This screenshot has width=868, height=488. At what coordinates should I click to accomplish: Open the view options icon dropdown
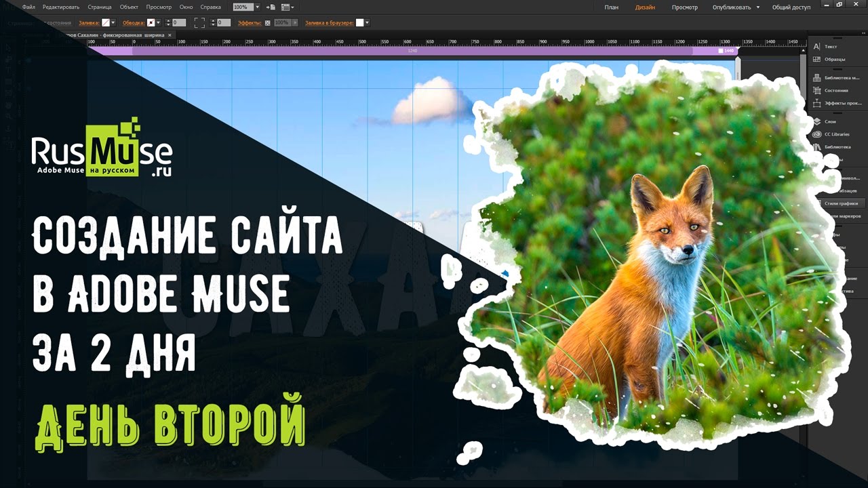click(288, 7)
